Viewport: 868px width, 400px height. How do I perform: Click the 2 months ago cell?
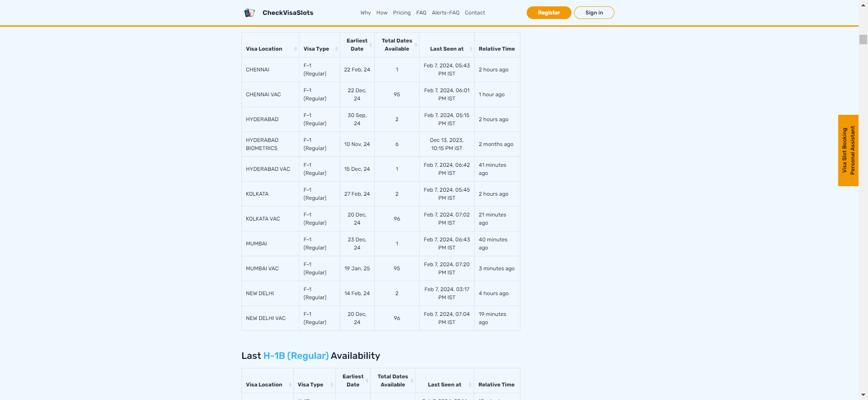point(497,144)
